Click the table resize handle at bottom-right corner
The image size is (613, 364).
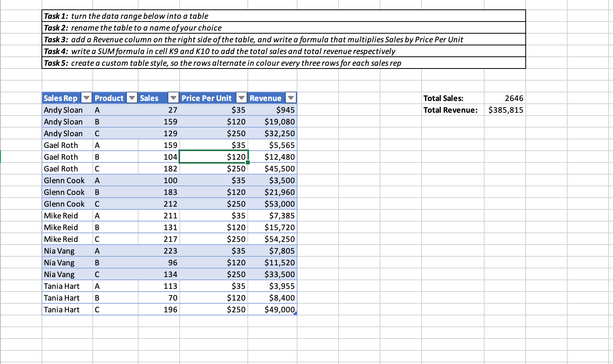pyautogui.click(x=296, y=313)
